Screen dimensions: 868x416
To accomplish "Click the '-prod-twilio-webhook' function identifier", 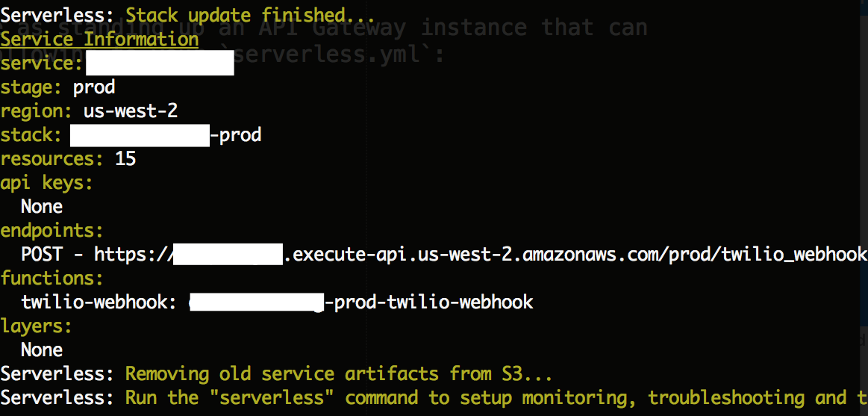I will point(428,302).
